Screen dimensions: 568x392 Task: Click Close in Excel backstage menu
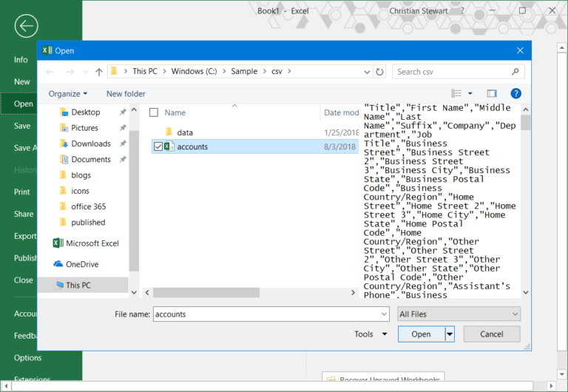tap(23, 280)
